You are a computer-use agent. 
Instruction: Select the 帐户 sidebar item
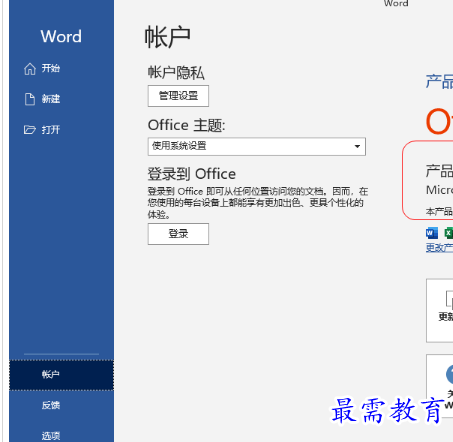[x=61, y=375]
